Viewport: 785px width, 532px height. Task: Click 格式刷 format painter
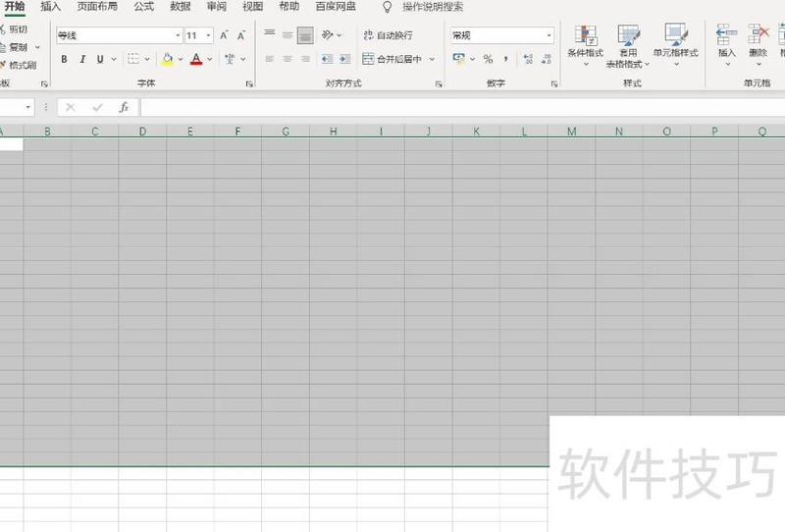click(x=19, y=65)
